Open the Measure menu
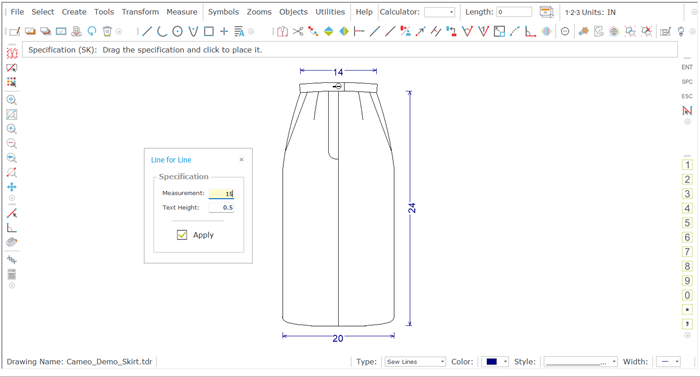Screen dimensions: 700x377 [182, 12]
